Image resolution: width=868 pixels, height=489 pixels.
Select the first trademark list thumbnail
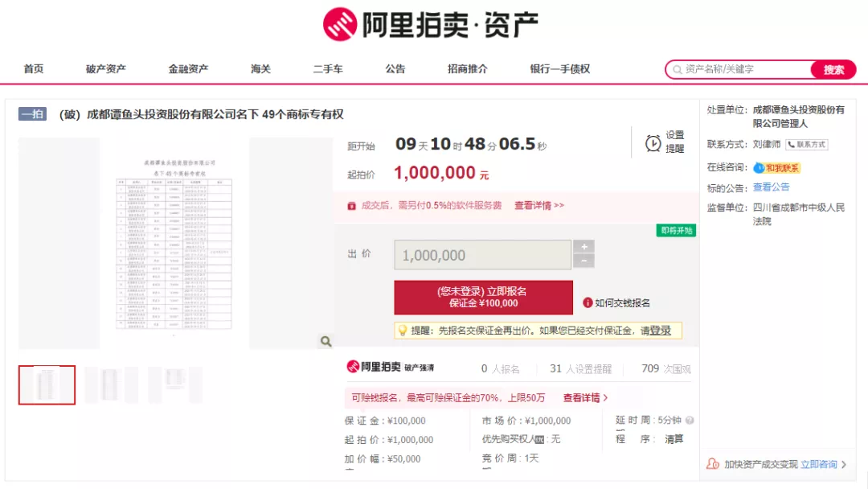tap(46, 384)
